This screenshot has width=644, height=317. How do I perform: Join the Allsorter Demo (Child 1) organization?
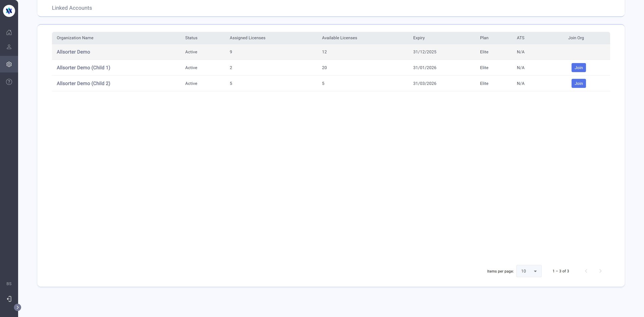click(578, 68)
